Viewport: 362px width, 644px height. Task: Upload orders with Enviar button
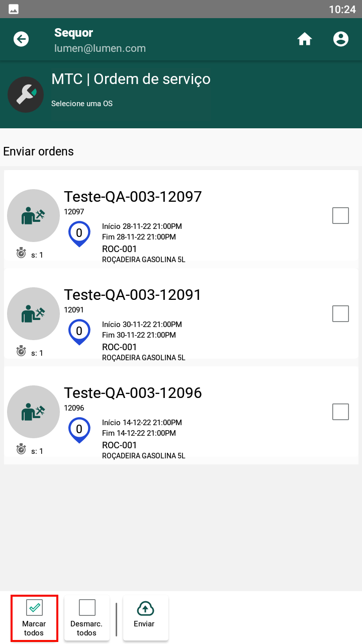click(145, 618)
